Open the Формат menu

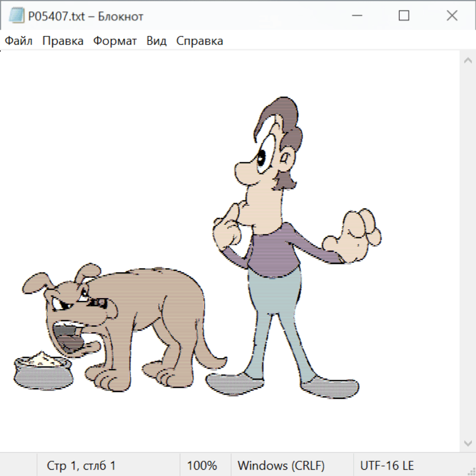point(115,41)
